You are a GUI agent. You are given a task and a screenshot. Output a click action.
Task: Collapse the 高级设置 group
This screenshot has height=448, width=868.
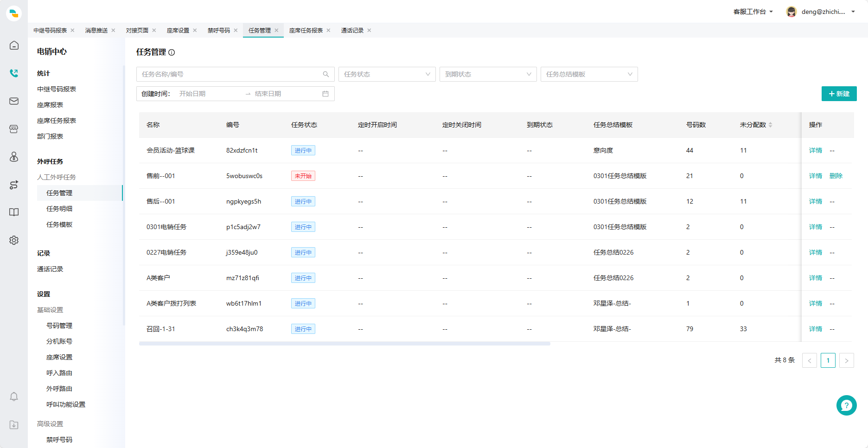[50, 424]
